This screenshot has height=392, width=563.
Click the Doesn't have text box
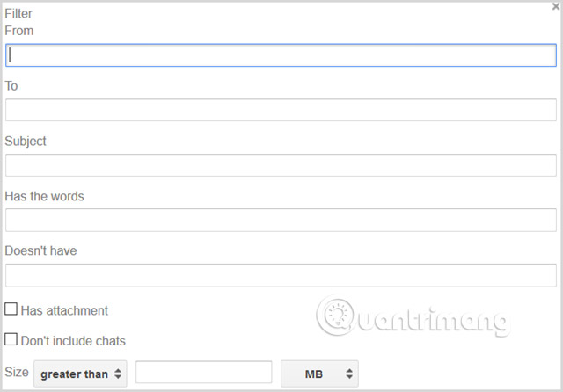click(281, 275)
